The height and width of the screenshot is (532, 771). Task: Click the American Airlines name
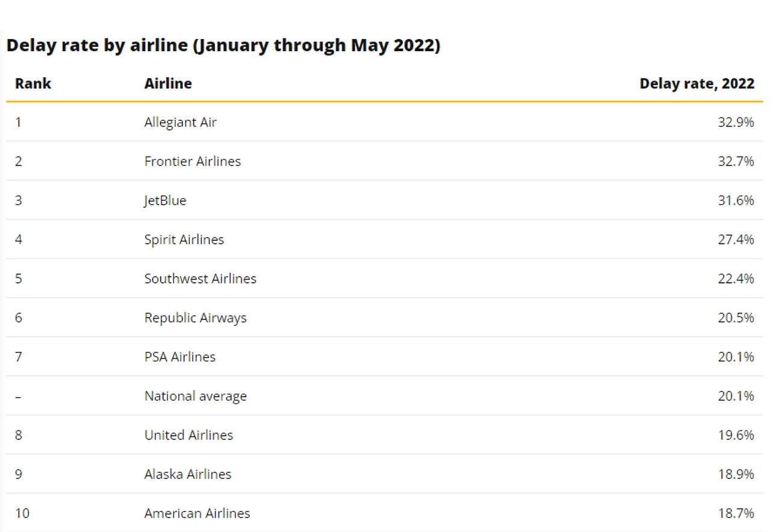[x=197, y=513]
